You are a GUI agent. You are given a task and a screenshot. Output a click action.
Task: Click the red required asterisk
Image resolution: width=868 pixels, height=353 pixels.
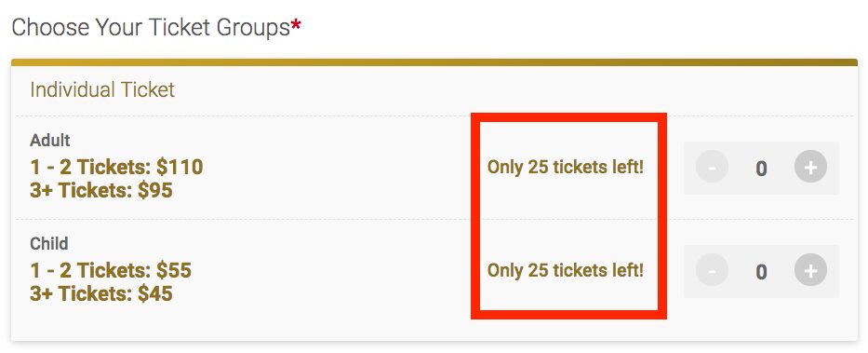coord(297,24)
